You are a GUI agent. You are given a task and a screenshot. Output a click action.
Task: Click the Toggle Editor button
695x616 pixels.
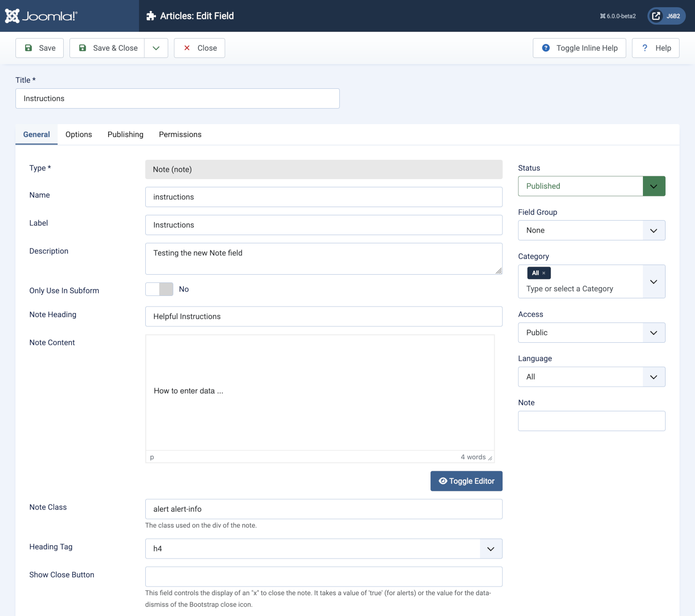[466, 481]
